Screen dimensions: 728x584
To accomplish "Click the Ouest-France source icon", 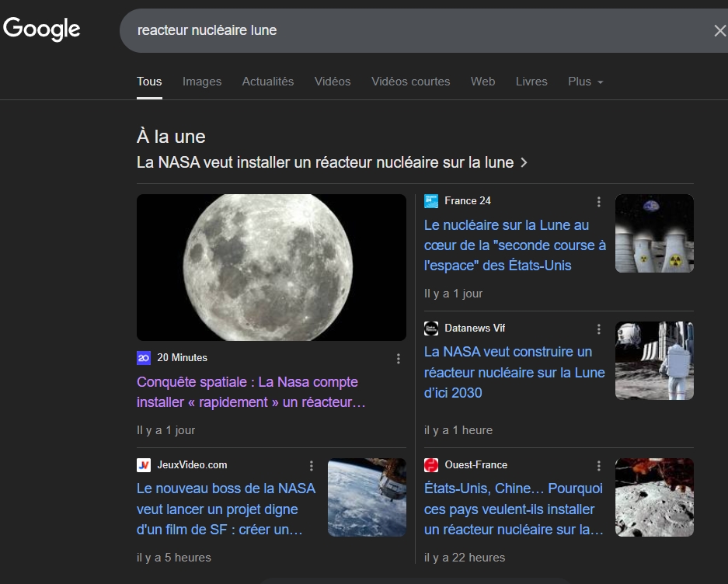I will coord(431,465).
